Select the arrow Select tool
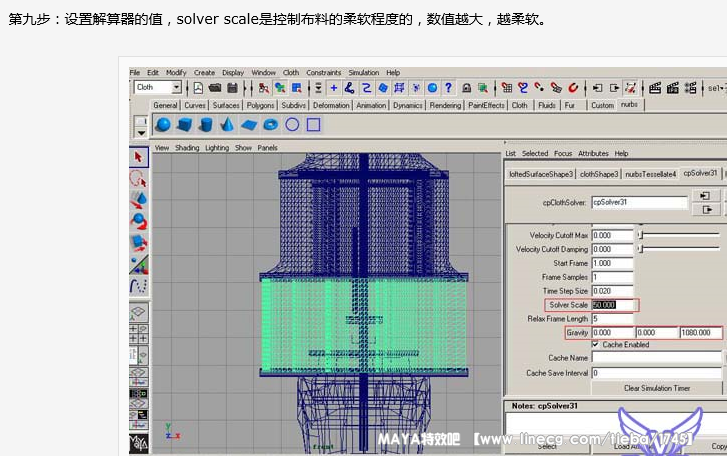Screen dimensions: 727x456 139,157
